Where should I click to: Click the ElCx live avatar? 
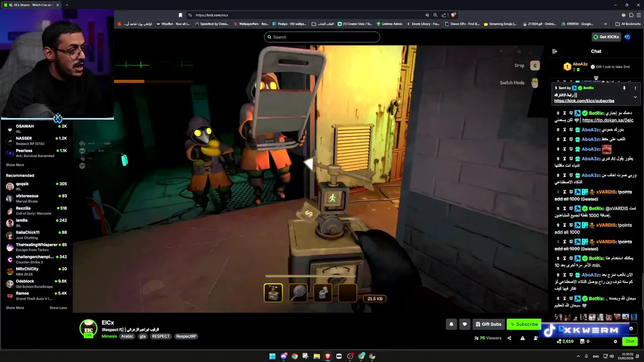[89, 328]
